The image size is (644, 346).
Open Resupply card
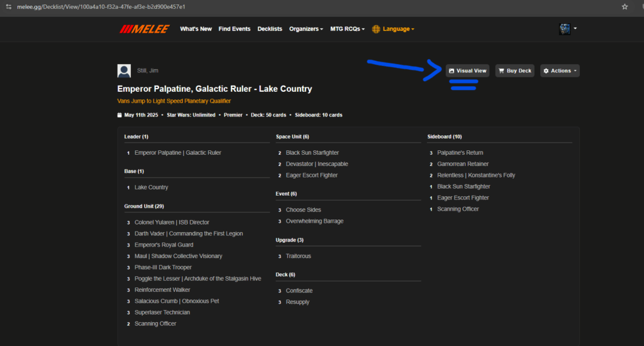tap(297, 302)
